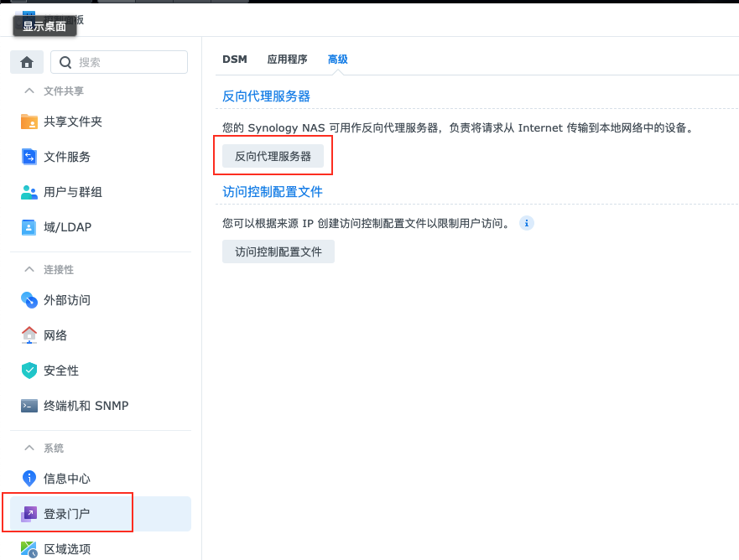Collapse the 文件共享 section
Screen dimensions: 739x560
29,91
